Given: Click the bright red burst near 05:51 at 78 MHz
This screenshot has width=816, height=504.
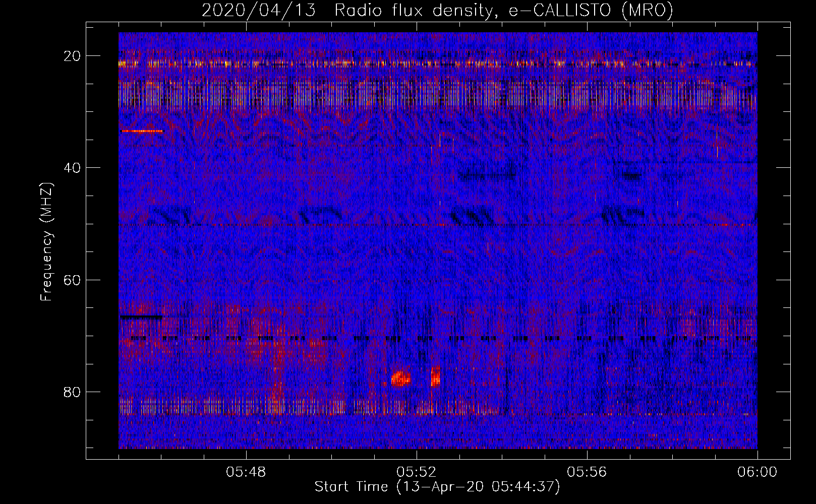Looking at the screenshot, I should click(401, 378).
